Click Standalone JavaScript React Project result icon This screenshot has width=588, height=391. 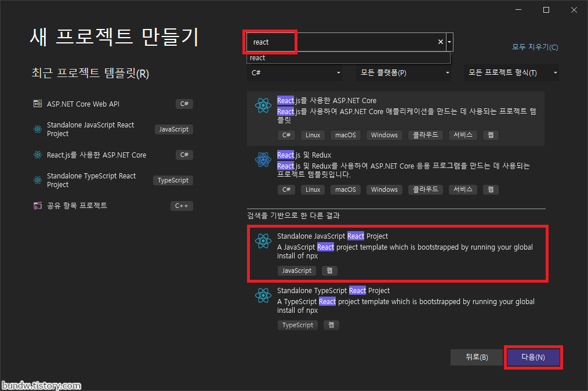pos(263,241)
